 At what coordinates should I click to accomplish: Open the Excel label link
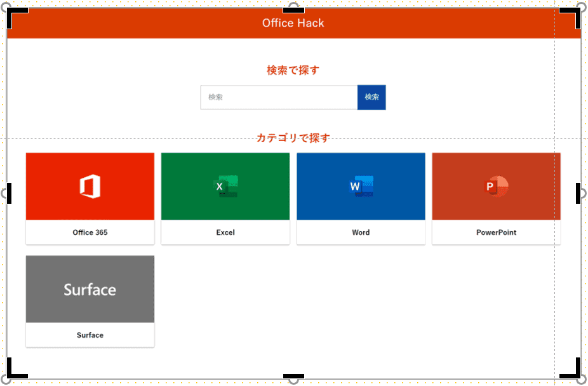point(225,232)
